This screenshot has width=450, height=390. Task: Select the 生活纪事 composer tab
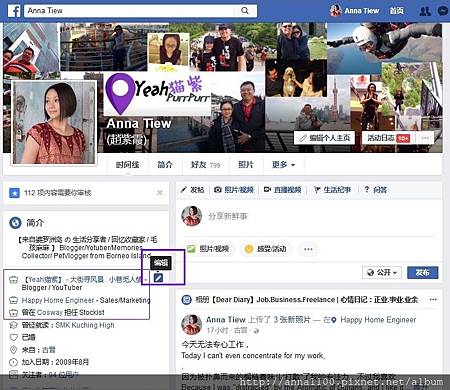coord(333,190)
